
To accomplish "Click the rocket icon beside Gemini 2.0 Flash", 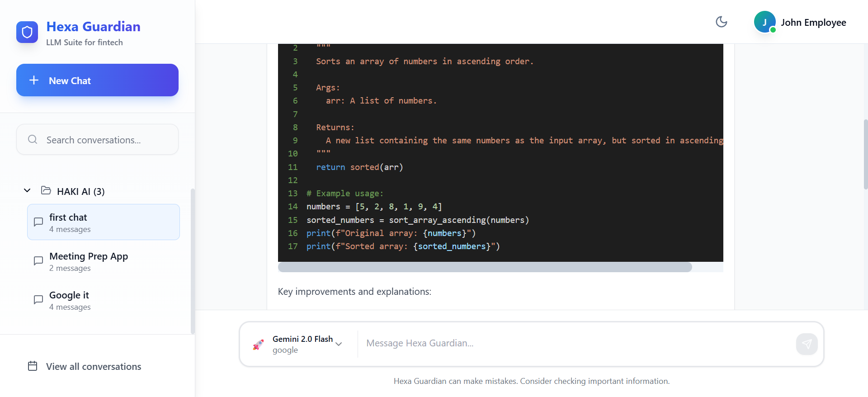I will click(x=258, y=345).
